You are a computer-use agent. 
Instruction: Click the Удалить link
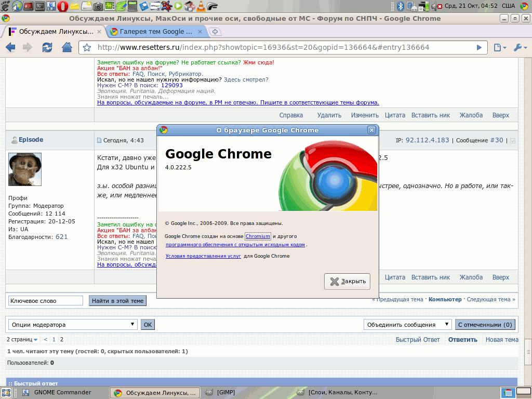tap(329, 115)
